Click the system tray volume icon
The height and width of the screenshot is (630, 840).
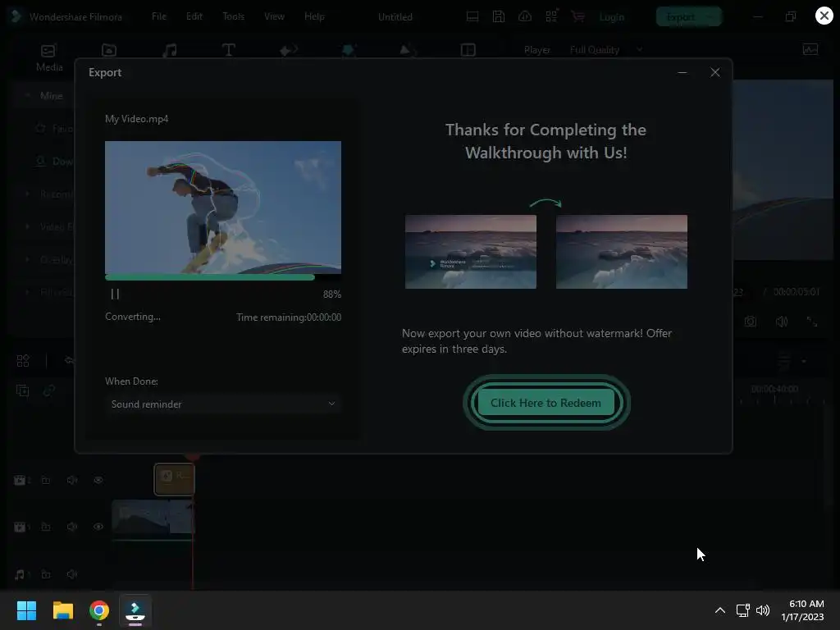click(763, 610)
